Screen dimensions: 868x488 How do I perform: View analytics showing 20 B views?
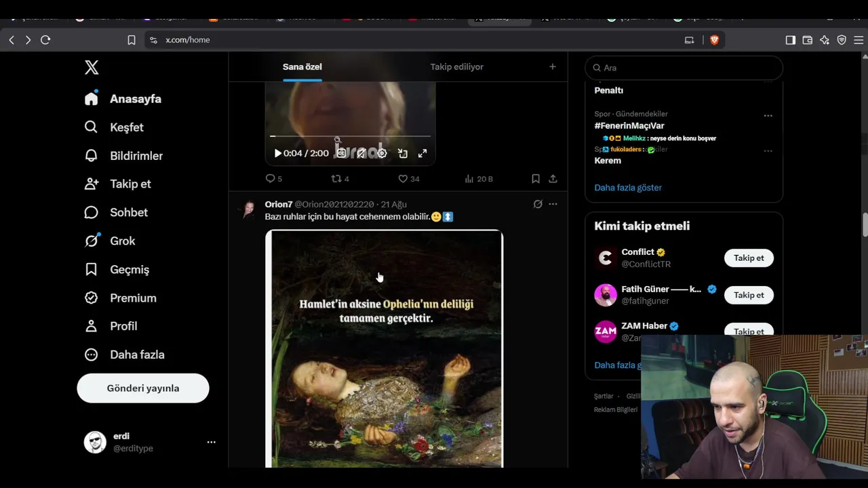[479, 179]
